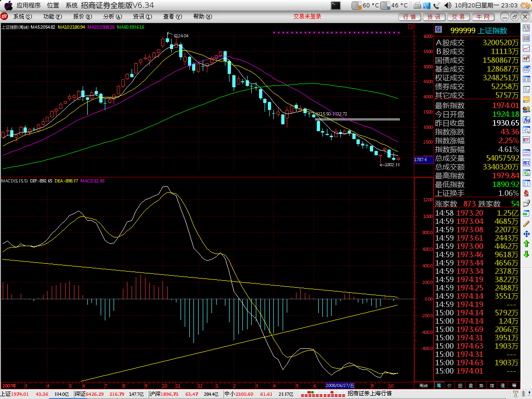Image resolution: width=532 pixels, height=399 pixels.
Task: Open the 系统(S) menu
Action: 22,17
